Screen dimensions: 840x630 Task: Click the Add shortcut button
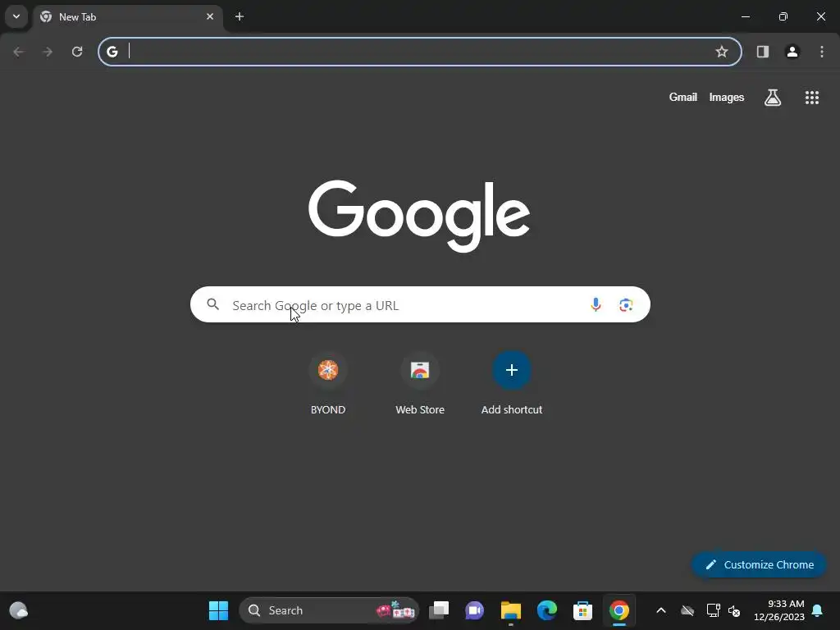coord(512,383)
